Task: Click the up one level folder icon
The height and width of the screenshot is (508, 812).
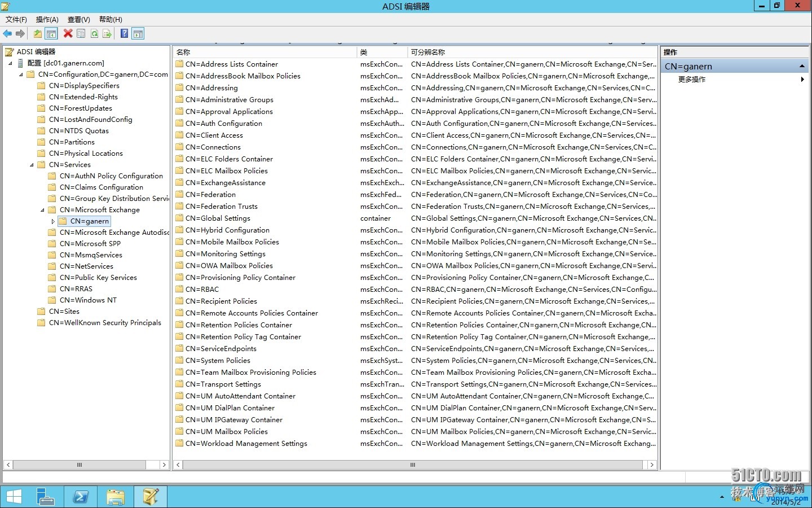Action: pyautogui.click(x=37, y=34)
